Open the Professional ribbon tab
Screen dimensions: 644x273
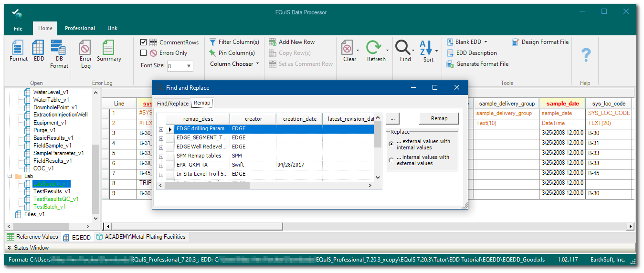pyautogui.click(x=80, y=28)
